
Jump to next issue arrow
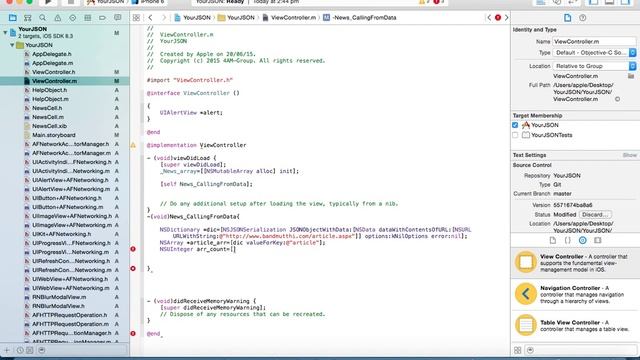507,18
